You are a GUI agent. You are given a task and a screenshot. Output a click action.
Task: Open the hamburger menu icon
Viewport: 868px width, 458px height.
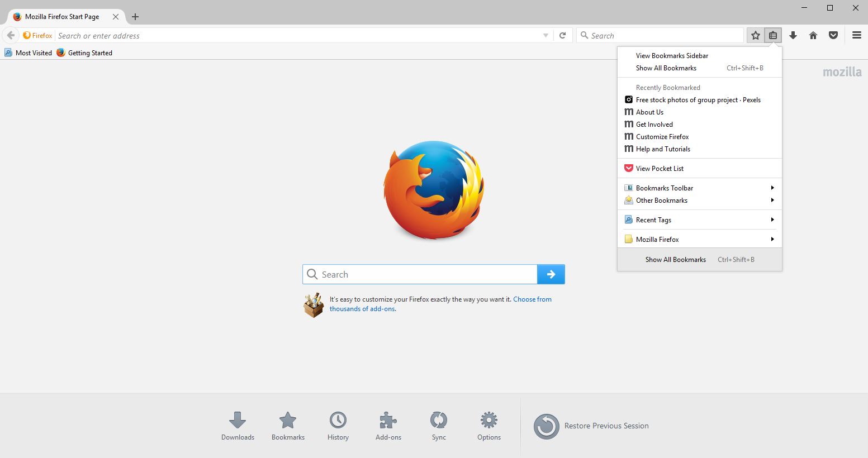coord(856,35)
